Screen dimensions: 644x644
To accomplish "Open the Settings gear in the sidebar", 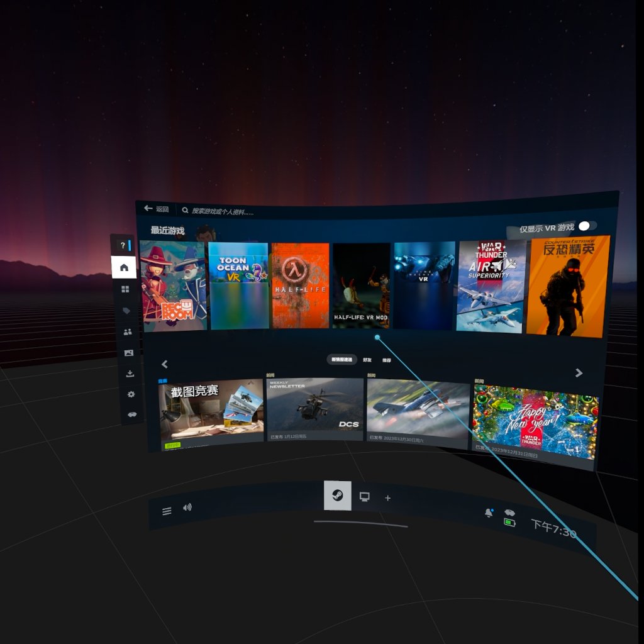I will 131,394.
